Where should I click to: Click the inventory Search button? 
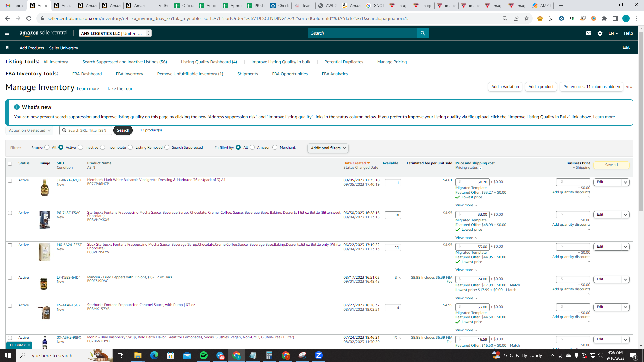123,130
